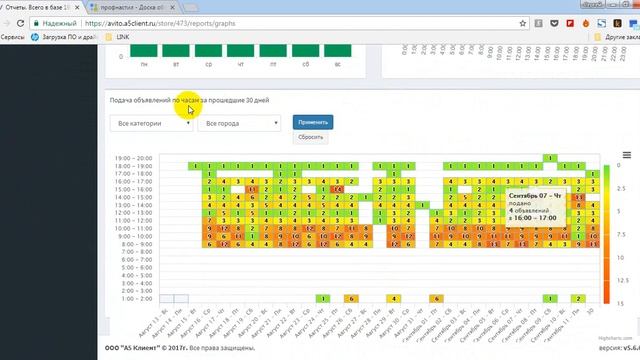640x360 pixels.
Task: Expand the 'Все категории' dropdown
Action: tap(151, 123)
